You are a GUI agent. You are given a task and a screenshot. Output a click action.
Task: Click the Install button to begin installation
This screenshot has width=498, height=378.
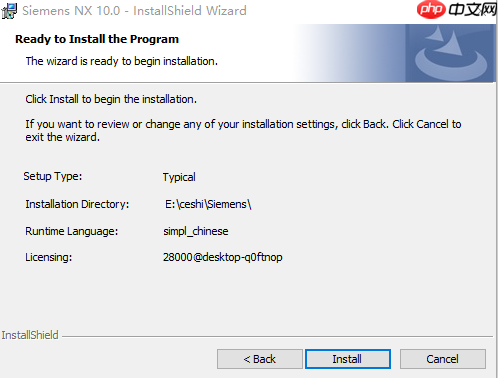[x=348, y=359]
